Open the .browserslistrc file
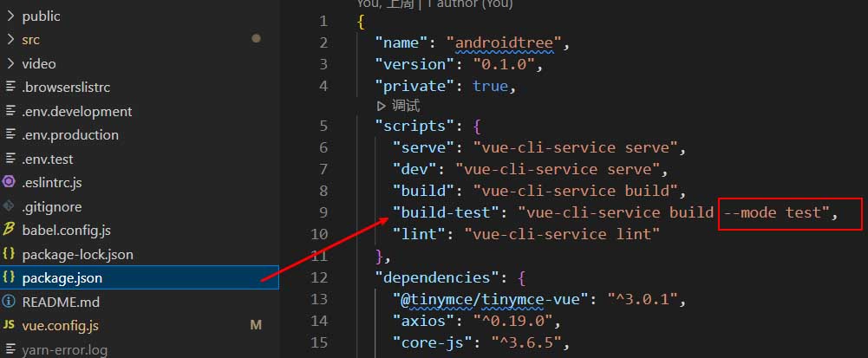 click(66, 87)
